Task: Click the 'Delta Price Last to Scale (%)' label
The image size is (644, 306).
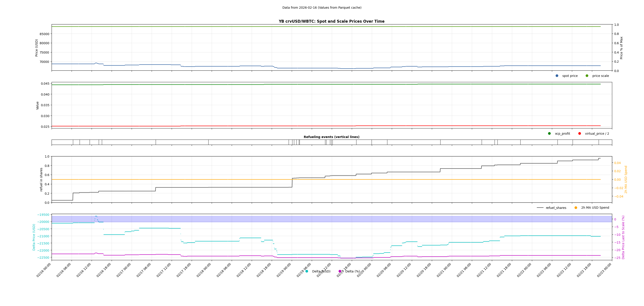Action: (623, 237)
